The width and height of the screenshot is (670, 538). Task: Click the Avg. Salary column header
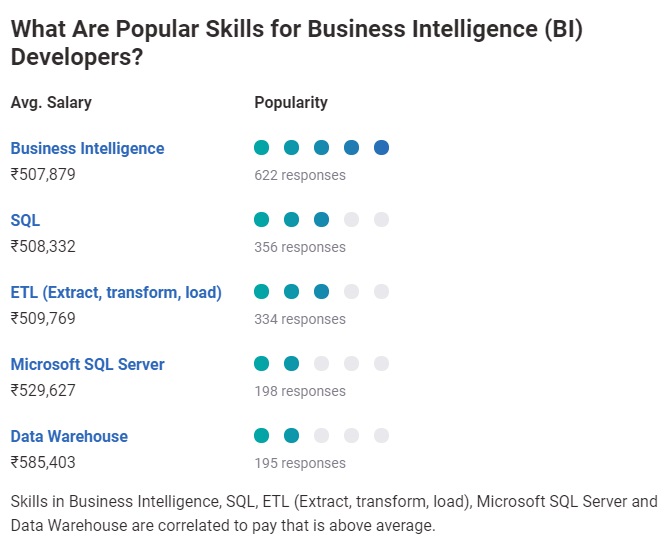(51, 102)
